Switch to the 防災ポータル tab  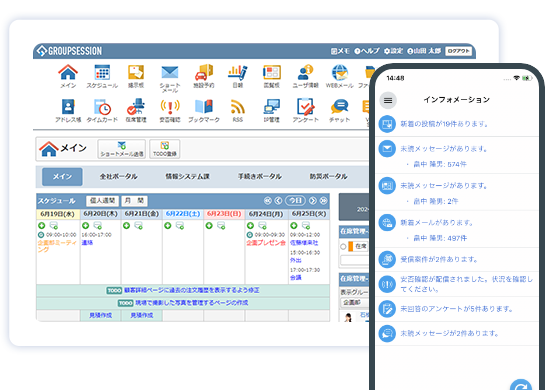tap(328, 176)
